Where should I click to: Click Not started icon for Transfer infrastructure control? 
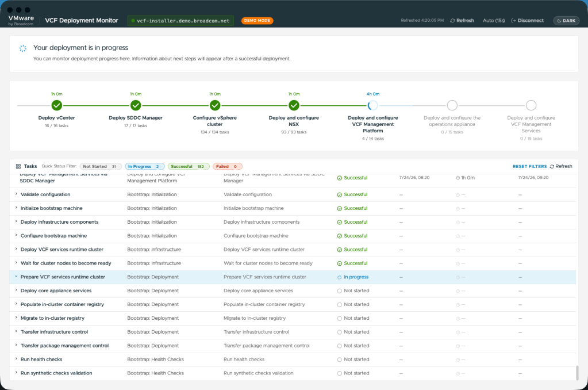coord(339,332)
